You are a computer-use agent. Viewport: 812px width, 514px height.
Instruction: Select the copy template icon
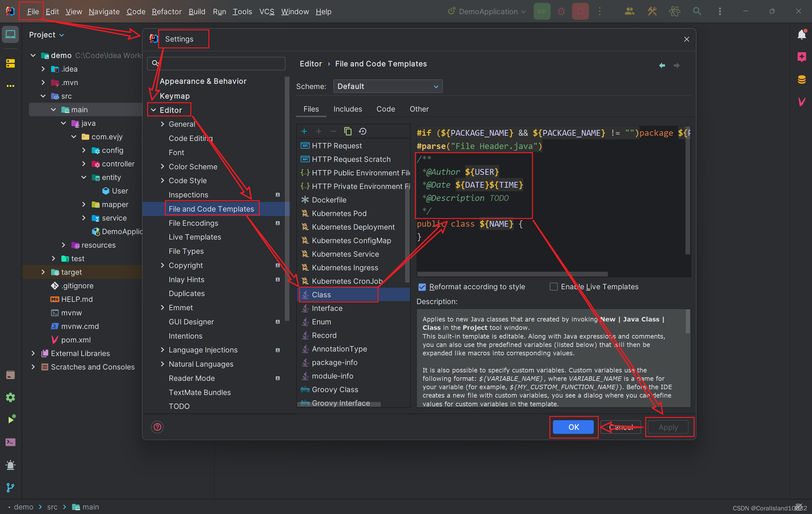tap(347, 131)
